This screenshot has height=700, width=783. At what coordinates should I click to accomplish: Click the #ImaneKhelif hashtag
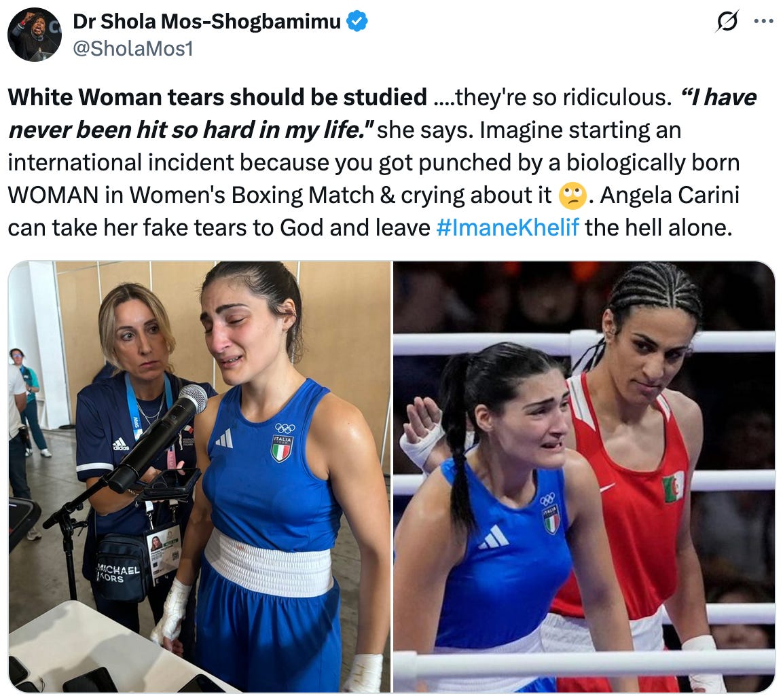coord(507,227)
